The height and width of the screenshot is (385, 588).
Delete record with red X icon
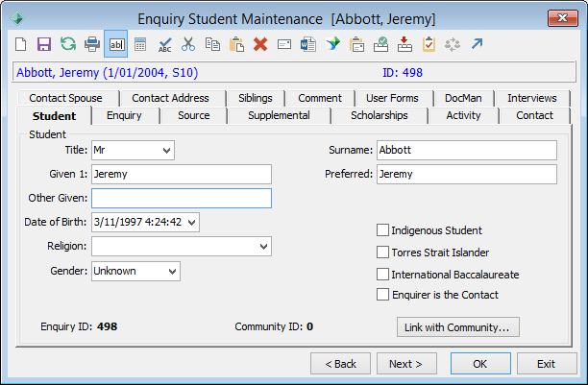click(260, 44)
